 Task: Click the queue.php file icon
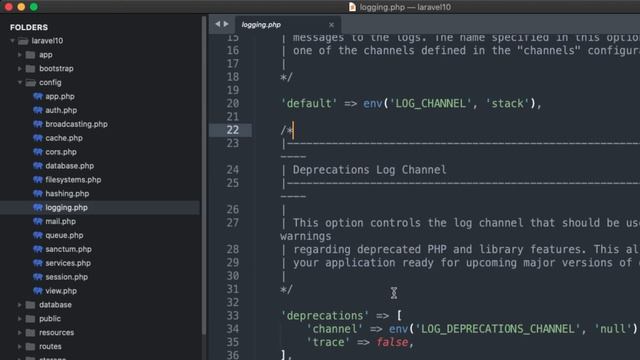click(x=38, y=235)
